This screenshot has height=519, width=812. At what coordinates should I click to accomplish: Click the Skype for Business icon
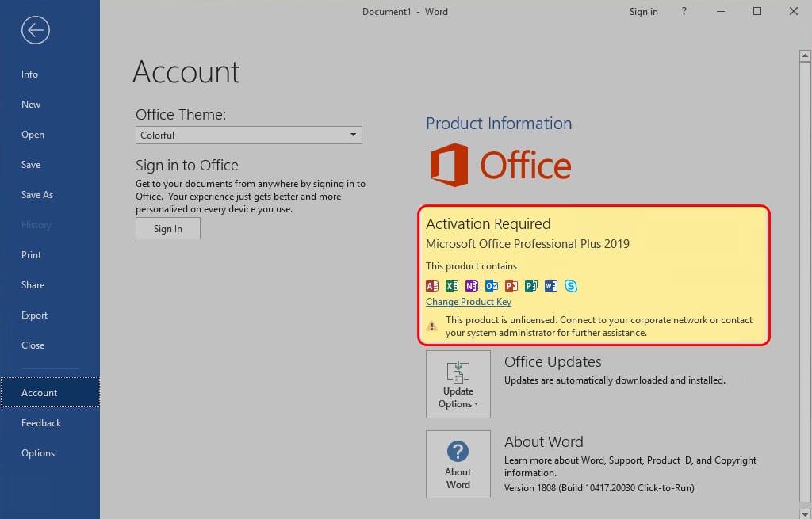(x=571, y=285)
